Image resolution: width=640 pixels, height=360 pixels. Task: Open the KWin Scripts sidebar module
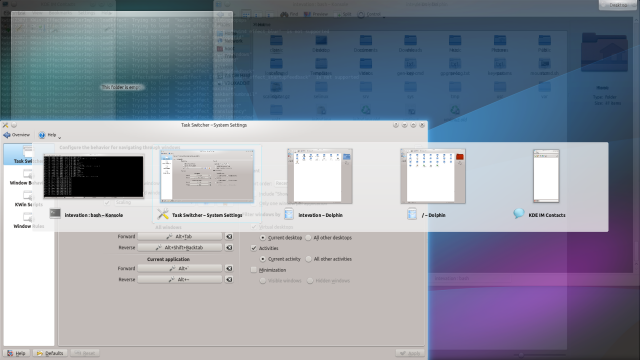coord(28,200)
